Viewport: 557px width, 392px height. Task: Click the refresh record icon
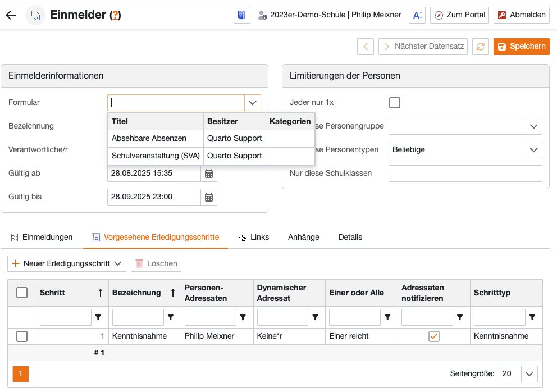click(480, 47)
